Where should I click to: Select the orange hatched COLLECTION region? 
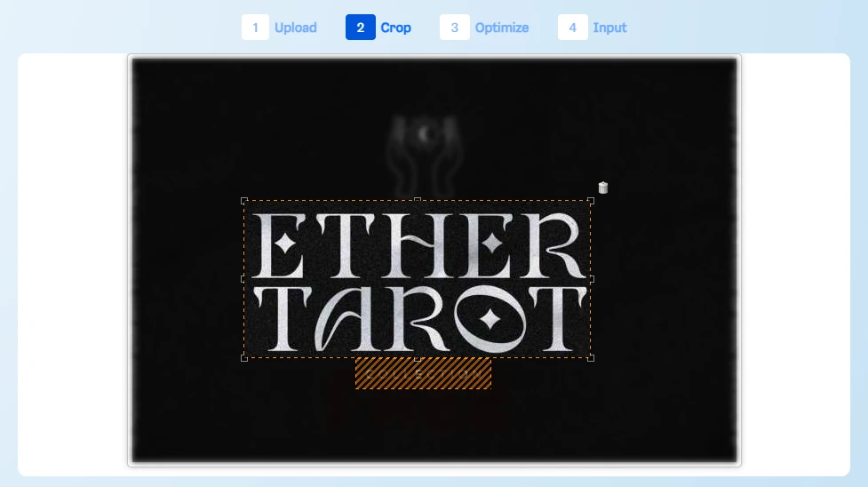pyautogui.click(x=423, y=373)
